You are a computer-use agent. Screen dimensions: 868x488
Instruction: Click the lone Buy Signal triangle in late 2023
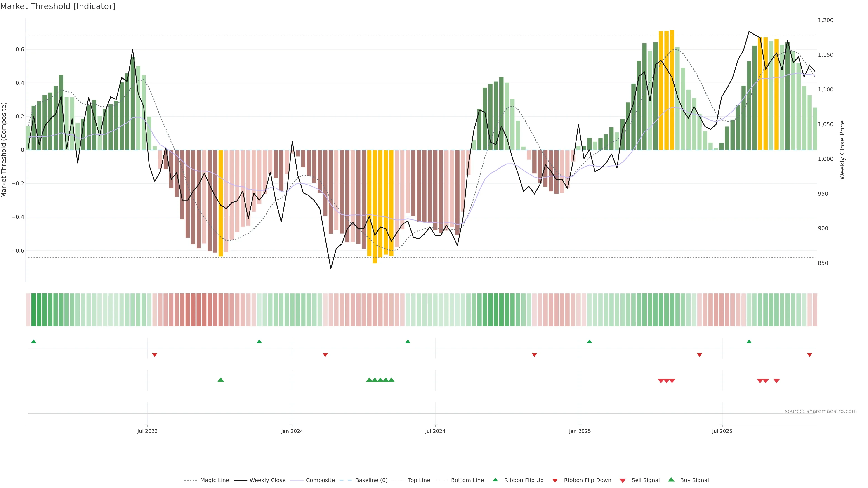click(221, 380)
